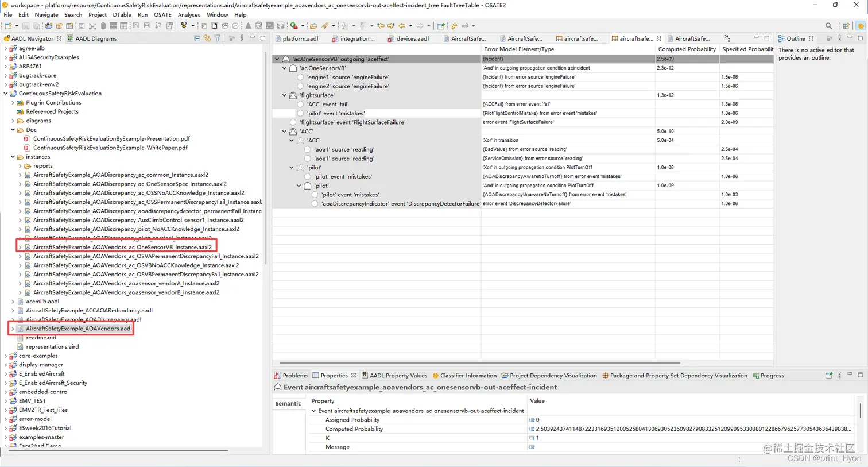Open the Navigate menu
Image resolution: width=868 pixels, height=467 pixels.
coord(46,15)
